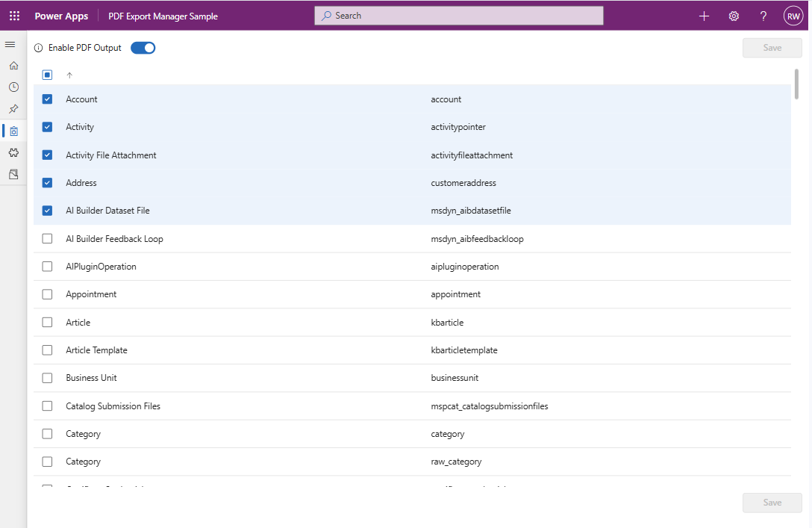812x528 pixels.
Task: Check the checkbox for category row
Action: [47, 434]
